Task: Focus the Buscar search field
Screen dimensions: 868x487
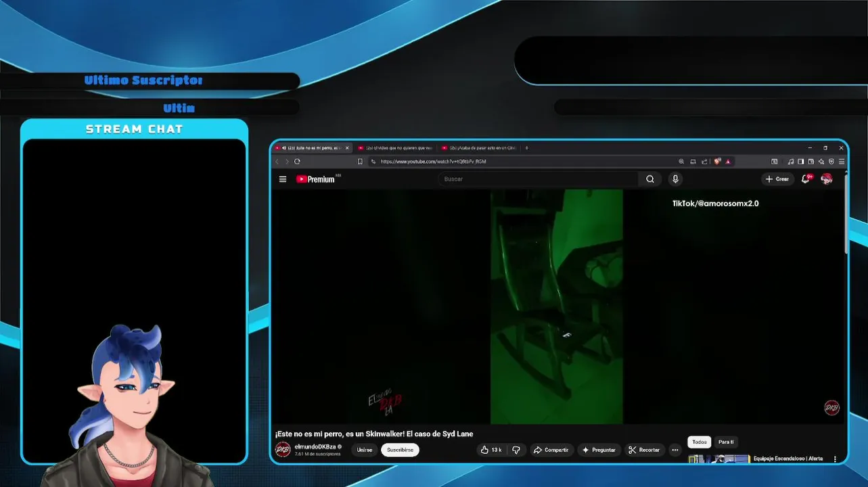Action: [538, 179]
